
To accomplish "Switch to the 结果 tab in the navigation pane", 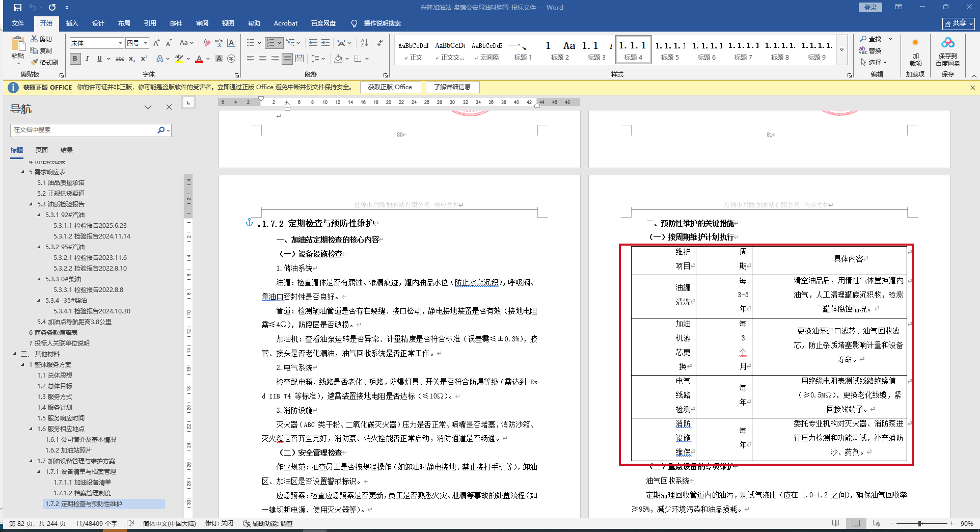I will [x=67, y=150].
